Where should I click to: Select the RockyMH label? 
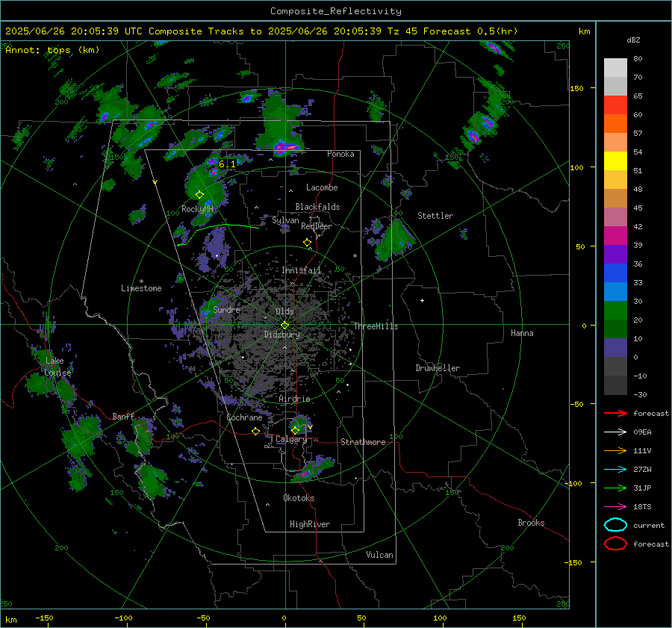point(197,209)
